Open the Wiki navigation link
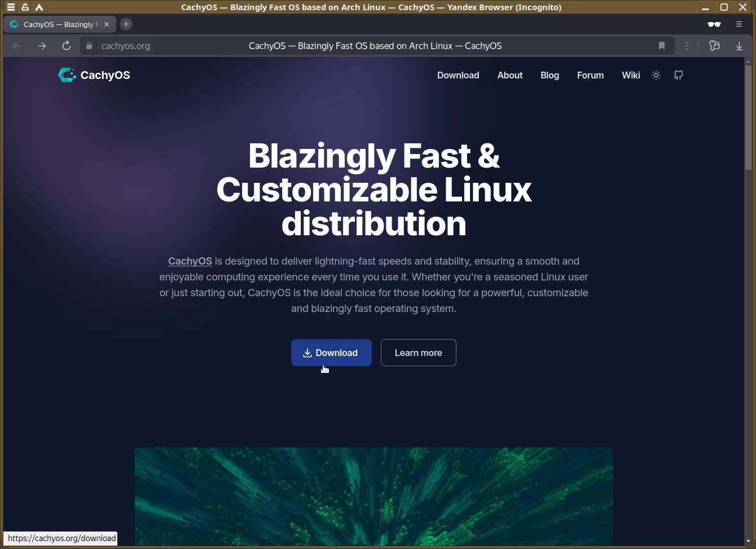 pos(631,75)
